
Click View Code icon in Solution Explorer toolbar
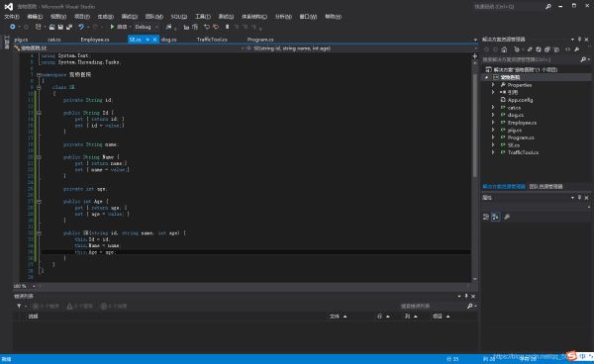[567, 49]
